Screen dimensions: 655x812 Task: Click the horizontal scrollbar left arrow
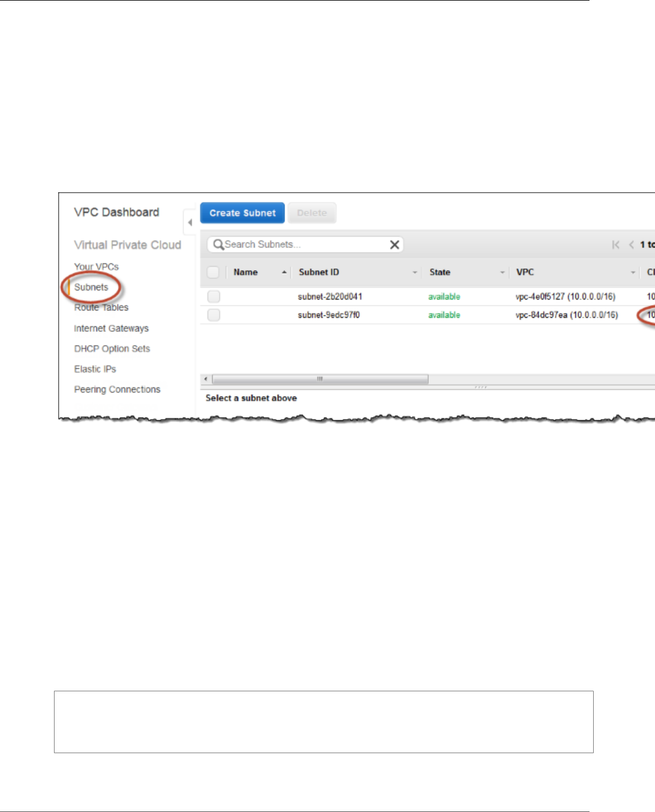(x=206, y=379)
